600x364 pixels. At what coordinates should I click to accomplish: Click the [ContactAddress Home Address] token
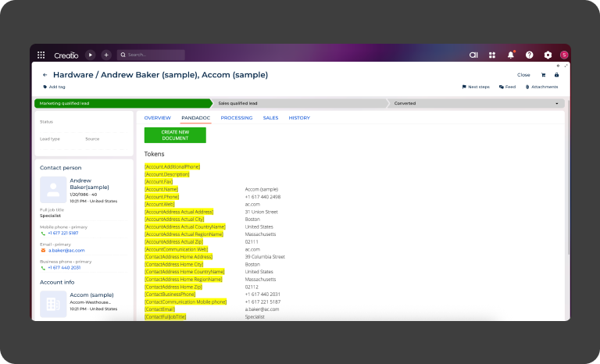(x=178, y=257)
